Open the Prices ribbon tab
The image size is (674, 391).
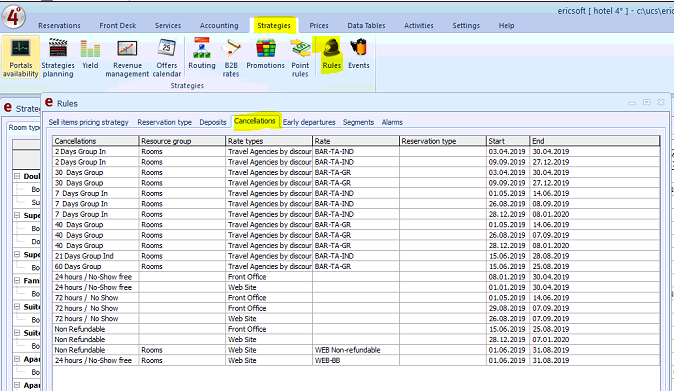319,25
